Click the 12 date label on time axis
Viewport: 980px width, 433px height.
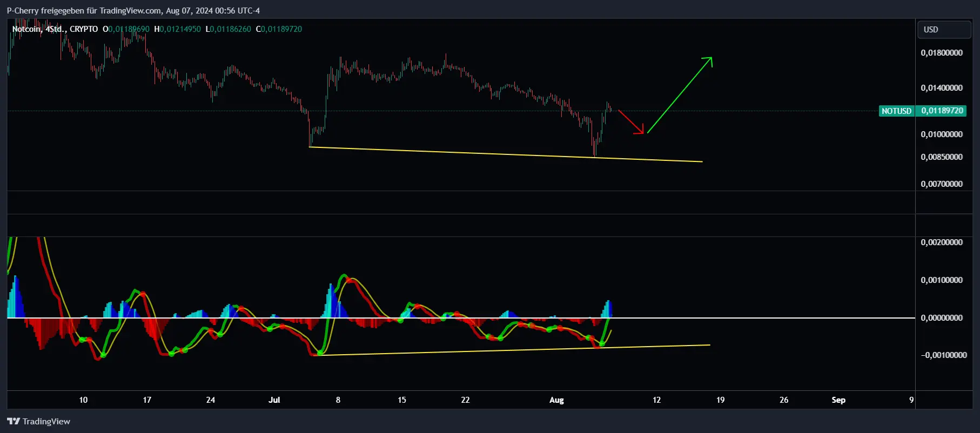pos(656,400)
